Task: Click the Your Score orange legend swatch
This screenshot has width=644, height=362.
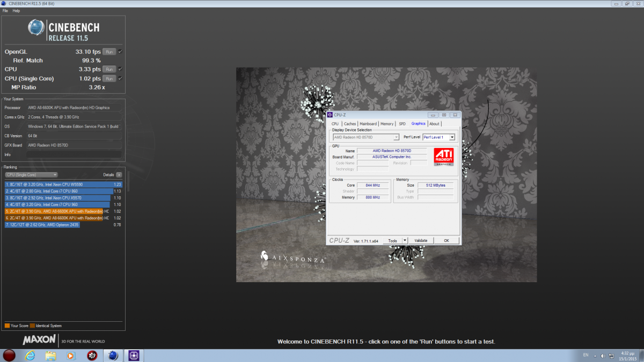Action: pyautogui.click(x=7, y=326)
